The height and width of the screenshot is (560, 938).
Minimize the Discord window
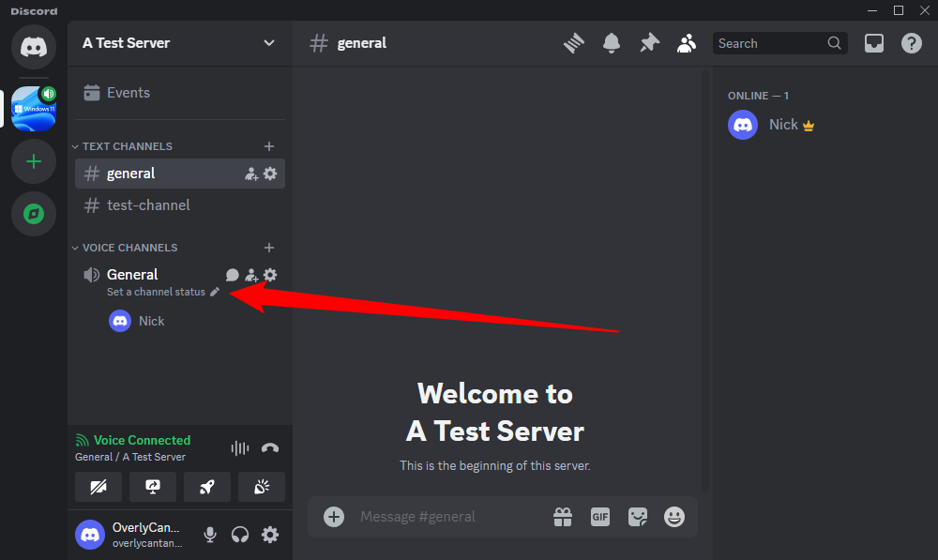pos(872,10)
